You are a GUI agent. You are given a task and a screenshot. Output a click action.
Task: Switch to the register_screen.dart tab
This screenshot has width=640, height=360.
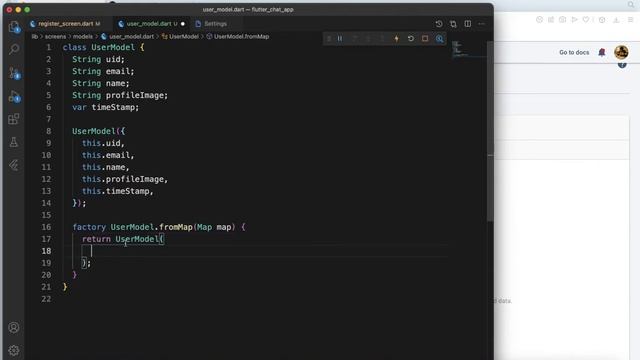pos(66,24)
